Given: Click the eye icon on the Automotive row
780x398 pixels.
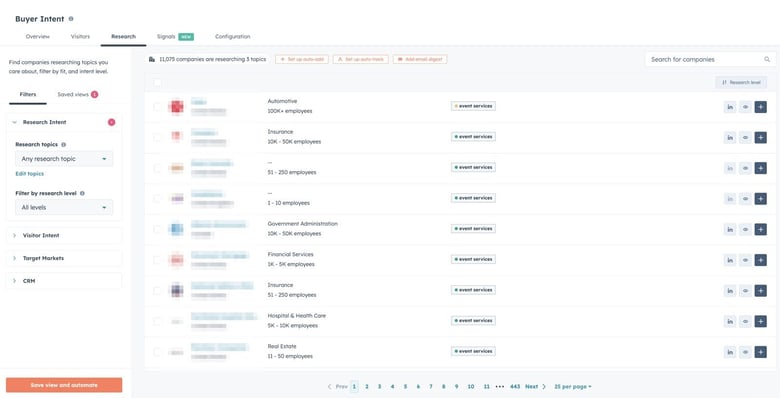Looking at the screenshot, I should coord(745,107).
